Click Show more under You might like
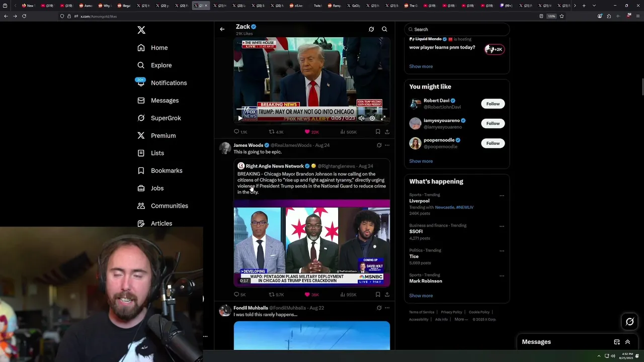Image resolution: width=644 pixels, height=362 pixels. pos(421,161)
